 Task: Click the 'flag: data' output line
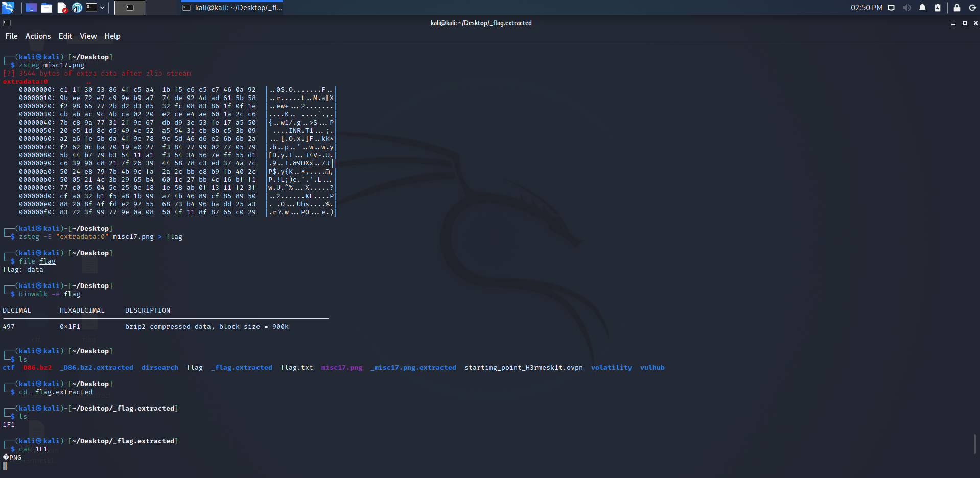pos(23,270)
